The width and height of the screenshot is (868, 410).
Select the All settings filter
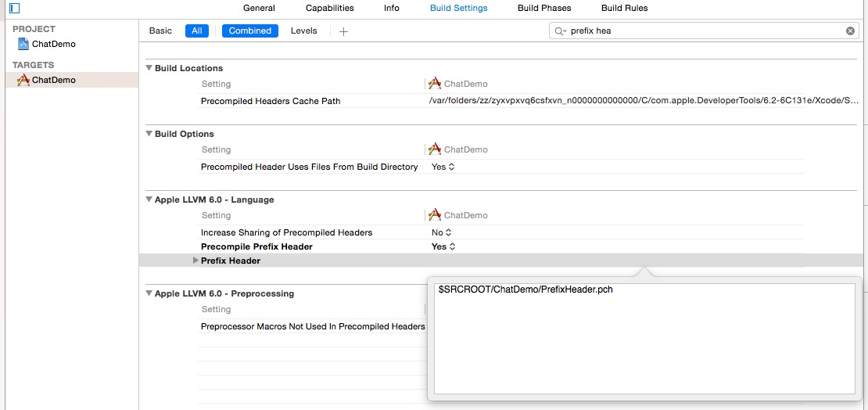click(197, 31)
